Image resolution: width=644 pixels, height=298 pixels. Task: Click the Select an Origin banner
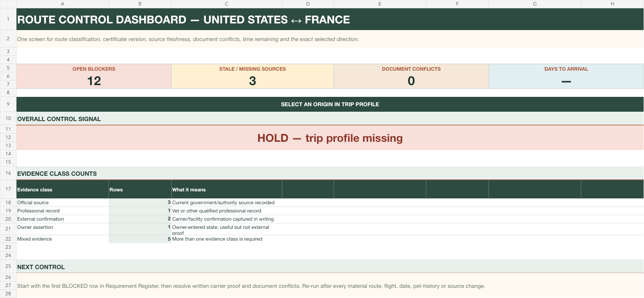coord(330,104)
